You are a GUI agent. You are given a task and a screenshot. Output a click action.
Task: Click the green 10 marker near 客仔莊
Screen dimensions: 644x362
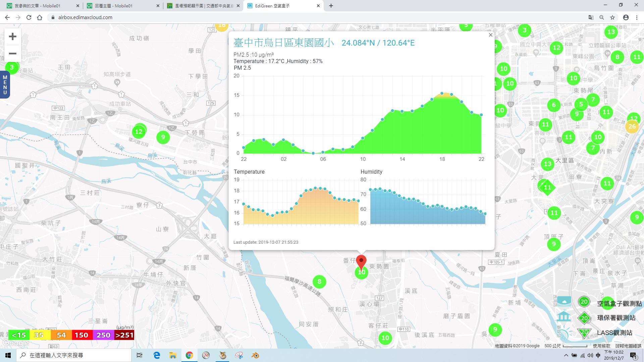(385, 338)
